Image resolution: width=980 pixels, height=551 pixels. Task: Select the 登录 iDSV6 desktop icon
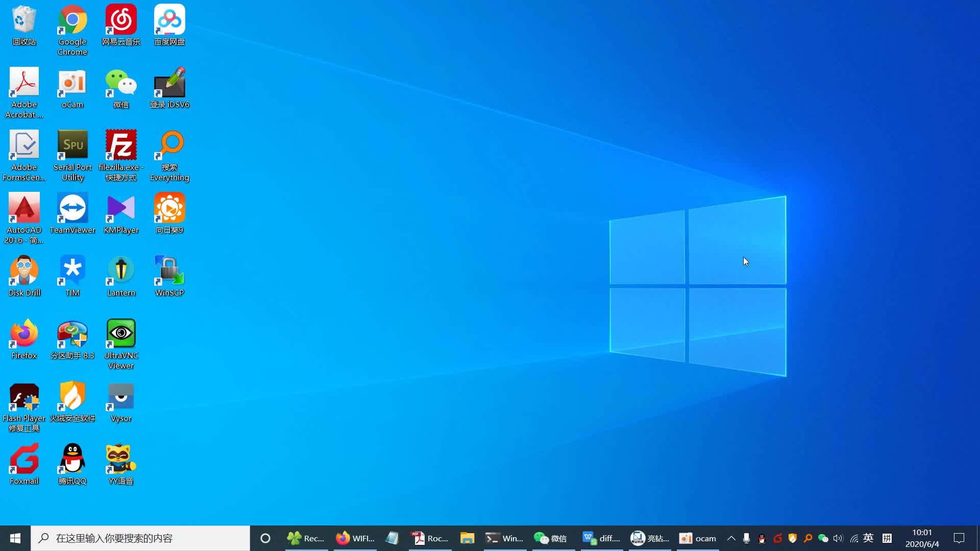coord(169,88)
